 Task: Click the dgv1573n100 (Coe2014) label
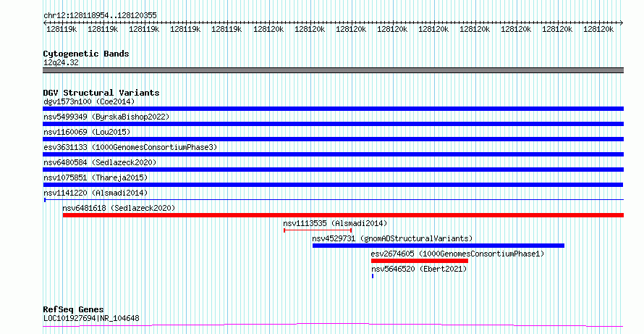(x=89, y=101)
